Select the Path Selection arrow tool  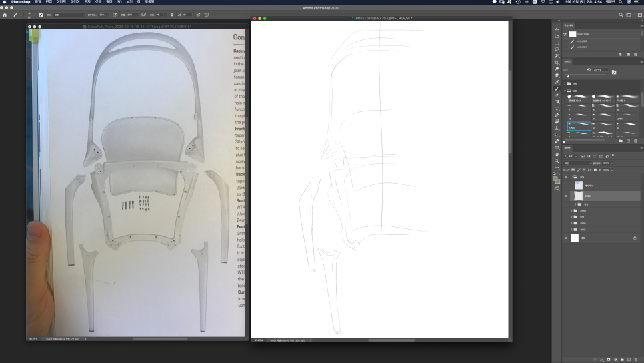coord(557,135)
